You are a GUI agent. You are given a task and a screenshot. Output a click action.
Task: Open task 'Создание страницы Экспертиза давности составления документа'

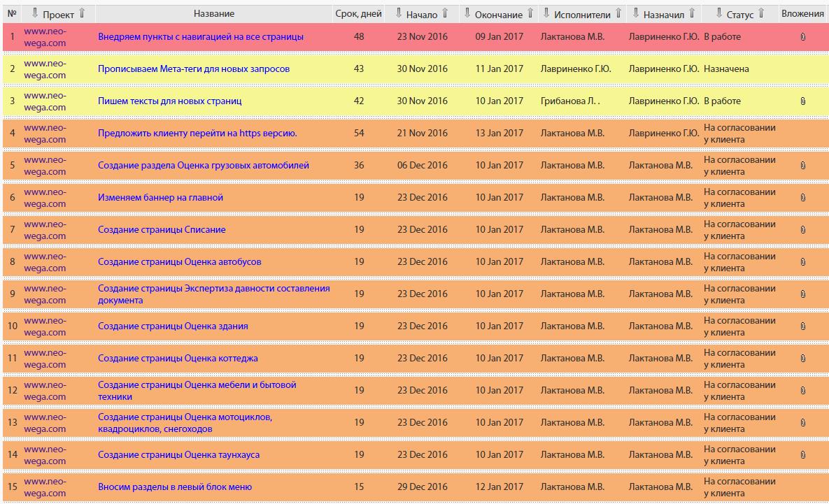(x=213, y=294)
